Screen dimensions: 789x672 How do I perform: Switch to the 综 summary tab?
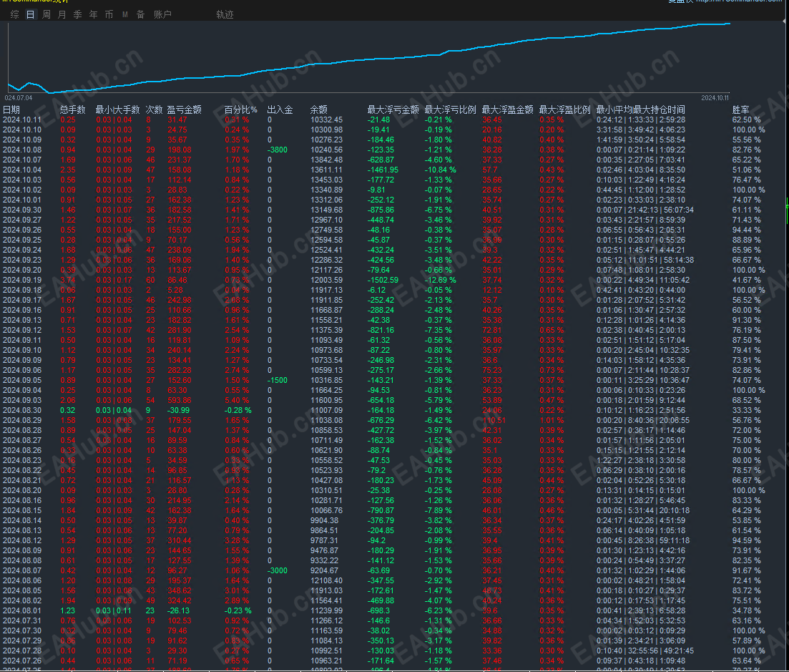coord(14,14)
